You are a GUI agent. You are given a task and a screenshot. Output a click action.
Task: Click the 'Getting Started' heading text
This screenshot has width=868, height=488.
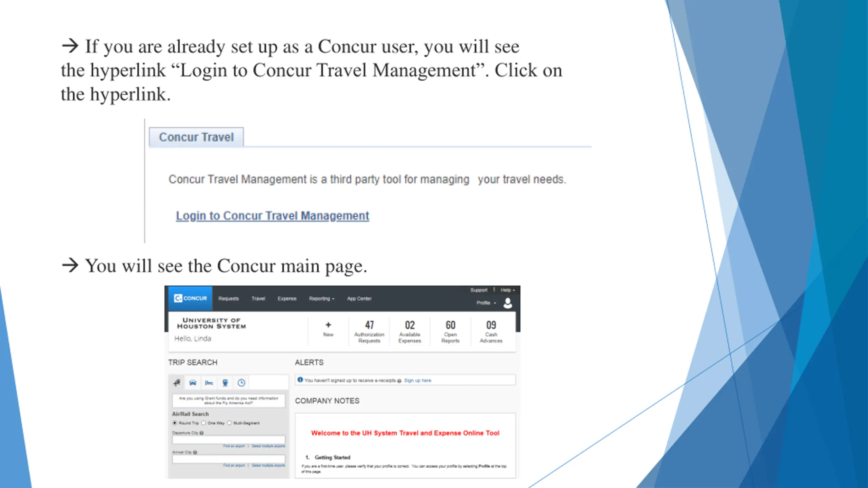pos(332,457)
